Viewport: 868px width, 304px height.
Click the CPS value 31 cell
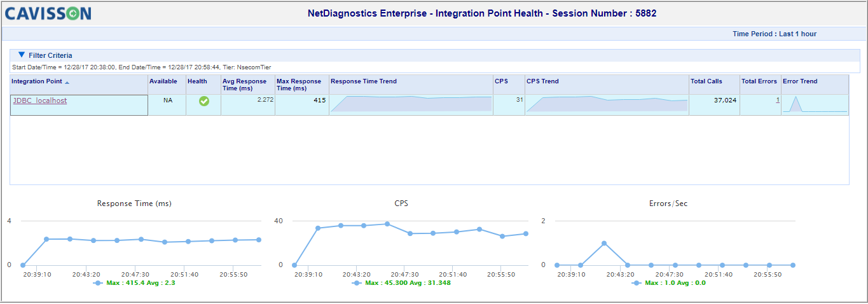520,99
